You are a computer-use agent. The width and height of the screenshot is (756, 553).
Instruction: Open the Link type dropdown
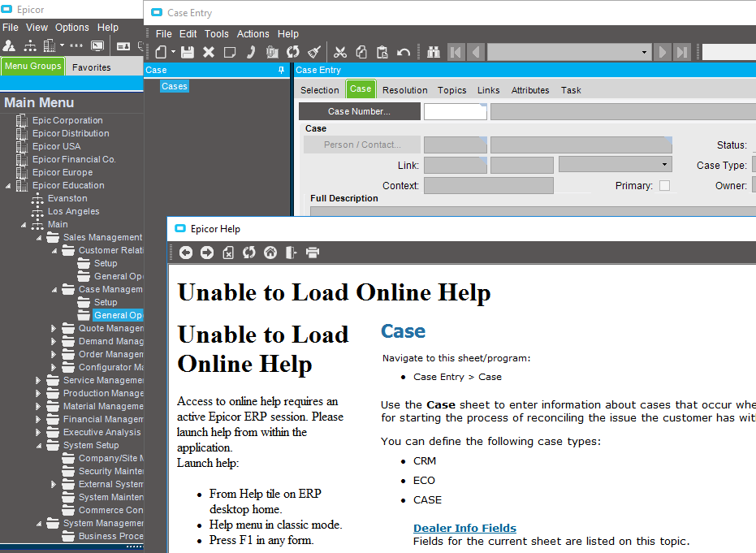664,164
